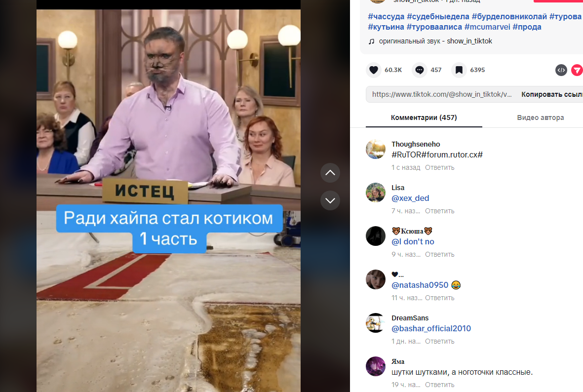The image size is (583, 392).
Task: Open mention @natasha0950
Action: (420, 285)
